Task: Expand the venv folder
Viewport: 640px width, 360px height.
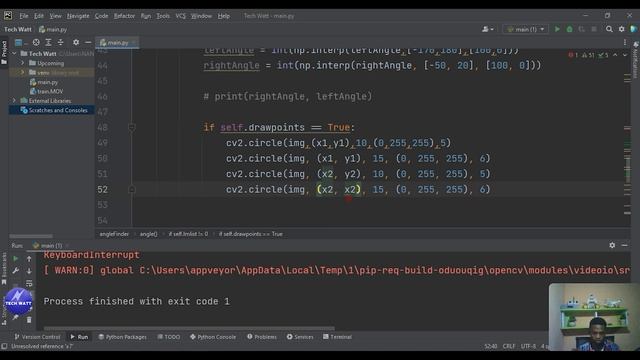Action: (23, 72)
